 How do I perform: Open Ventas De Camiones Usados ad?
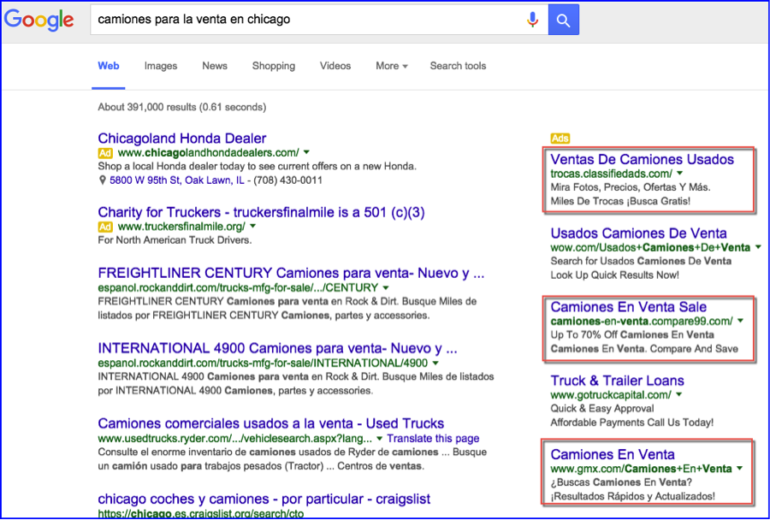642,160
